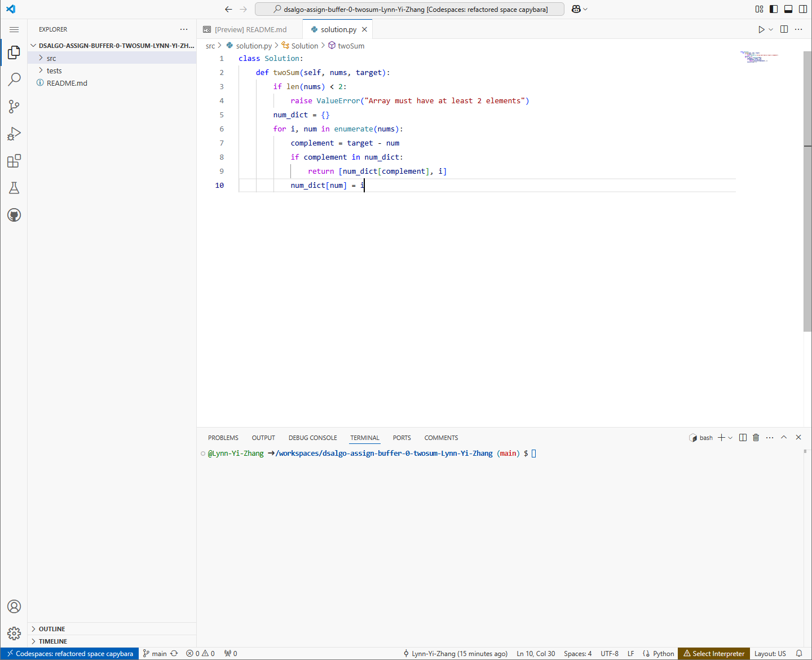Expand the src folder
Screen dimensions: 812x660
click(x=51, y=58)
